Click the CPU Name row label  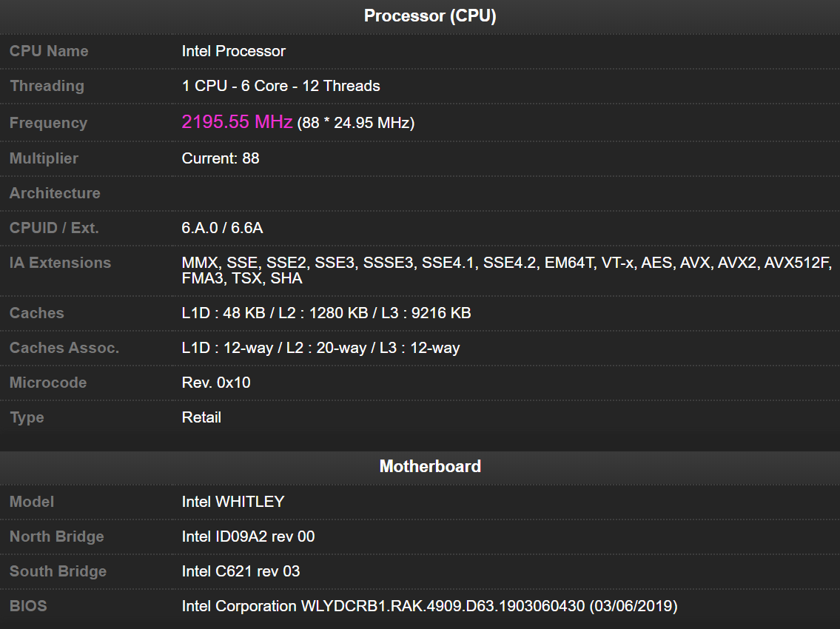[49, 51]
